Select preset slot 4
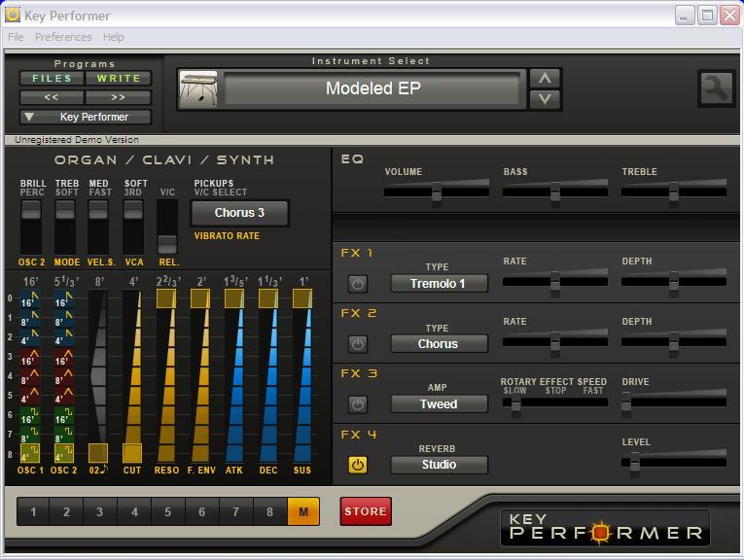The height and width of the screenshot is (560, 744). coord(134,511)
